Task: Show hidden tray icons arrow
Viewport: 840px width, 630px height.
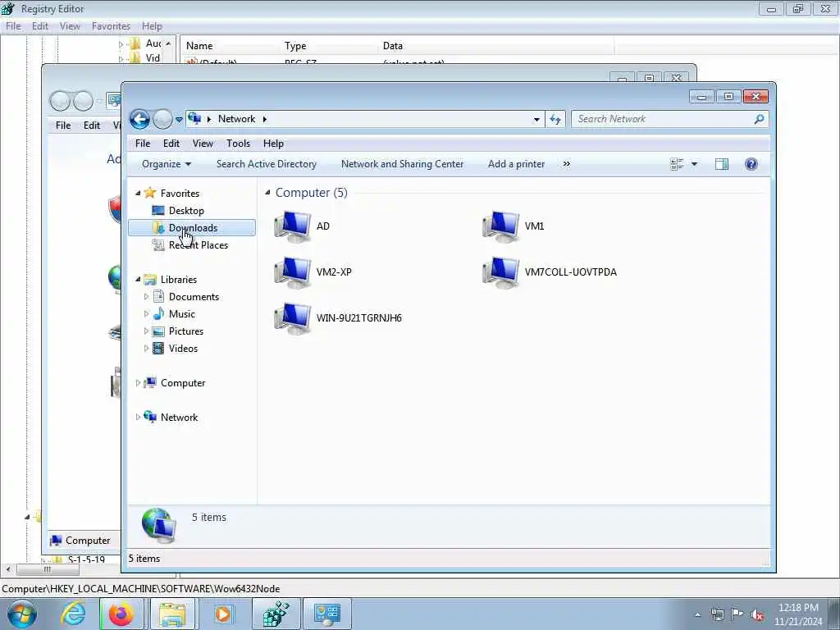Action: point(697,615)
